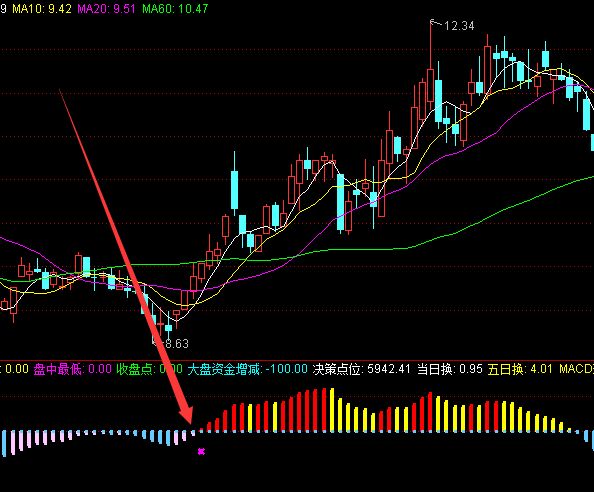The height and width of the screenshot is (492, 594).
Task: Select the MA10 indicator label
Action: click(42, 9)
